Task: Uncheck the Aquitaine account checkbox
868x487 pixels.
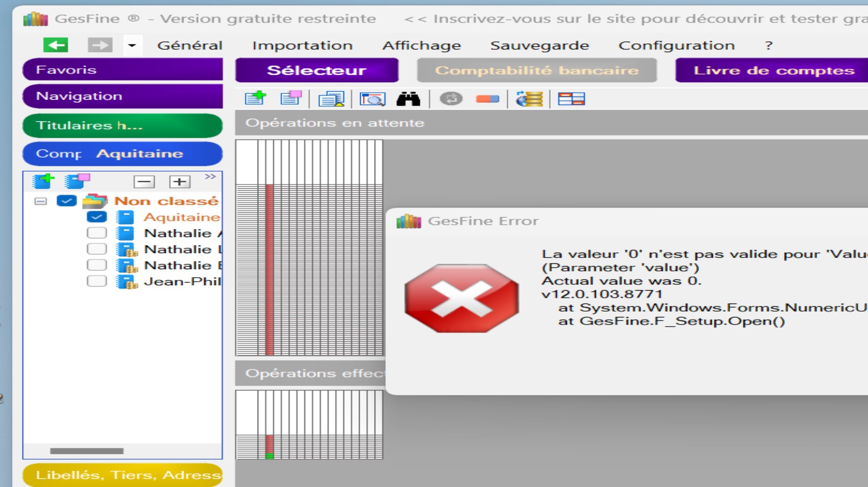Action: pyautogui.click(x=97, y=217)
